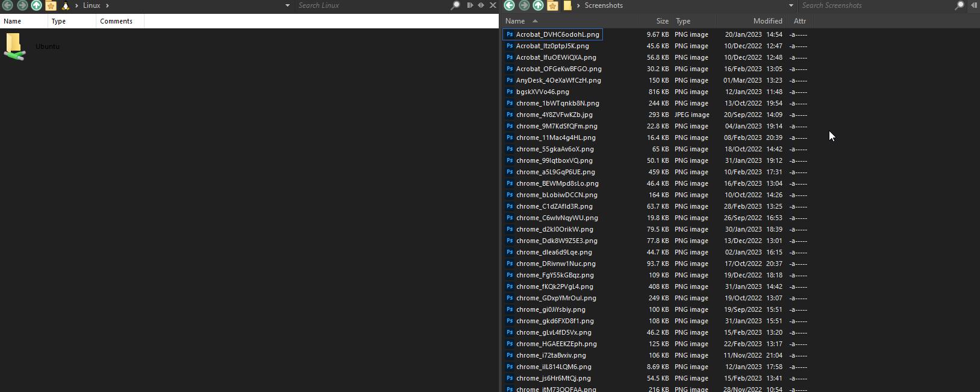Image resolution: width=980 pixels, height=392 pixels.
Task: Click left-arrow icon at Screenshots pane's right edge
Action: pyautogui.click(x=973, y=5)
